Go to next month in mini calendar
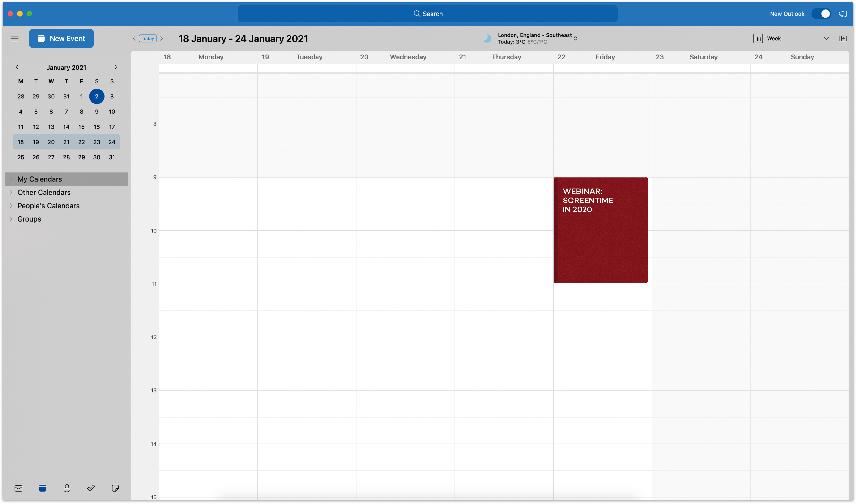 [116, 67]
